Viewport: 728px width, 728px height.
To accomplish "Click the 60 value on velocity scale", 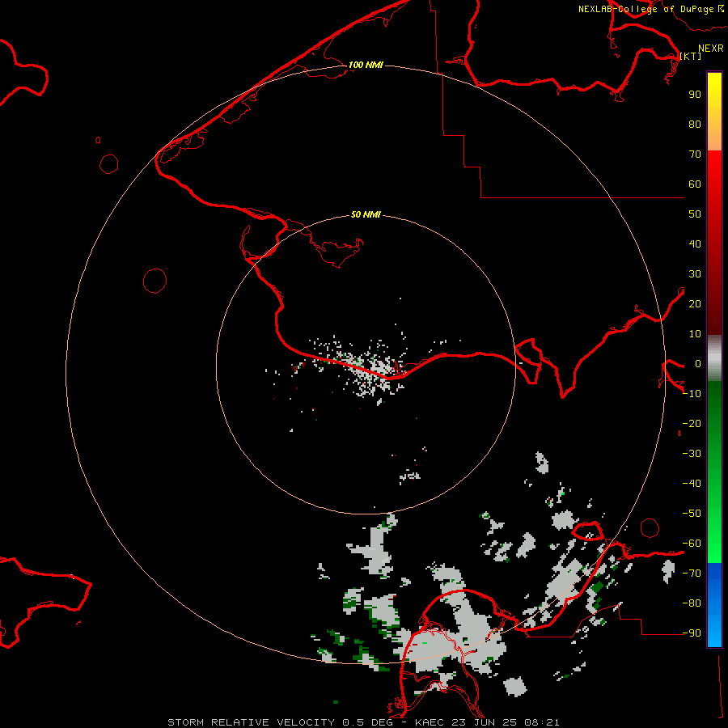I will (x=695, y=184).
